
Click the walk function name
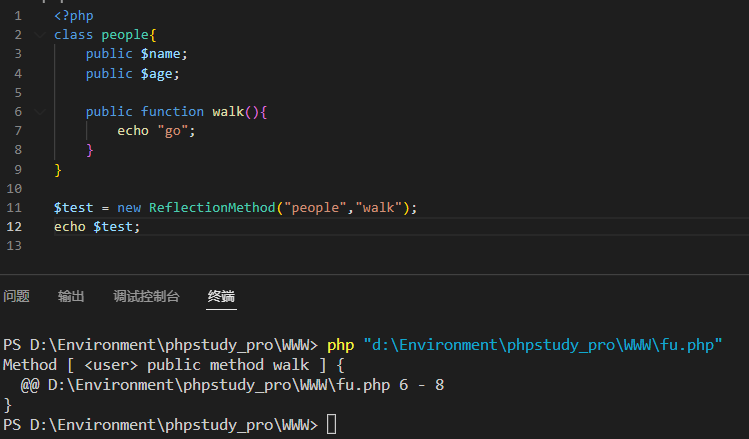(228, 111)
